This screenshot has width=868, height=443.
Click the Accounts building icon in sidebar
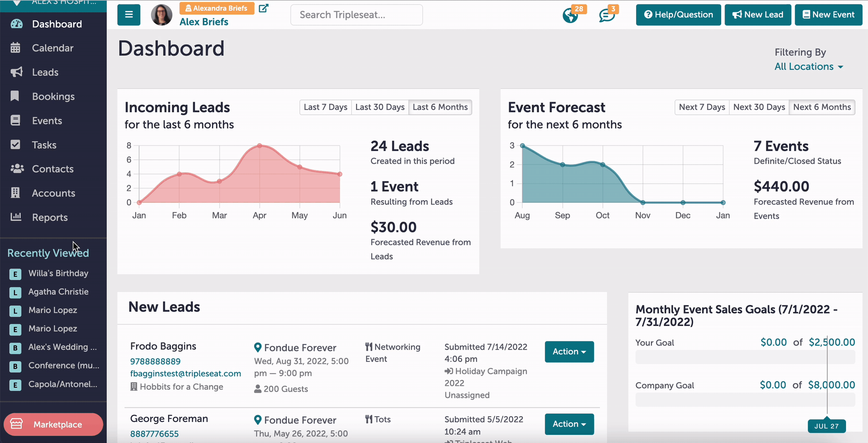(15, 193)
